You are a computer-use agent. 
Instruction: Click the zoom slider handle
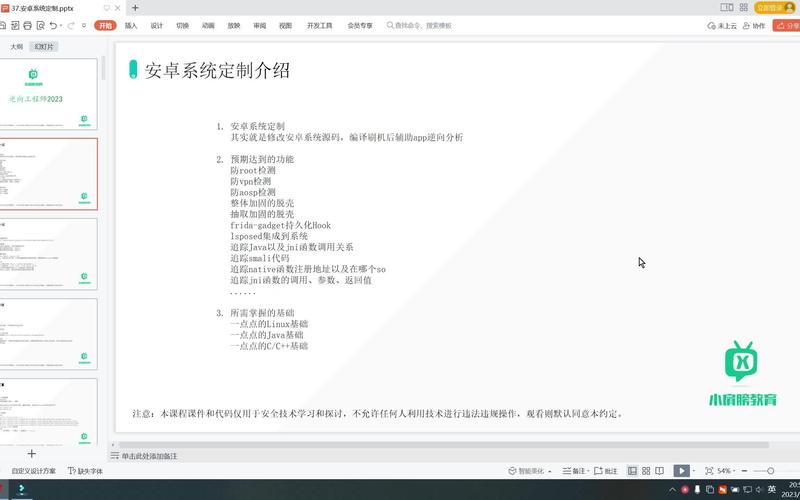(770, 471)
